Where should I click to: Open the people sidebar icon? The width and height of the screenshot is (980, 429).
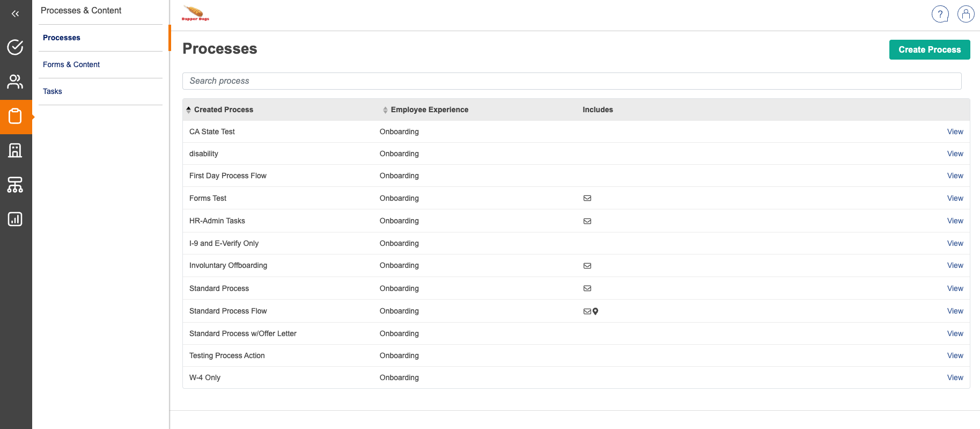point(15,82)
